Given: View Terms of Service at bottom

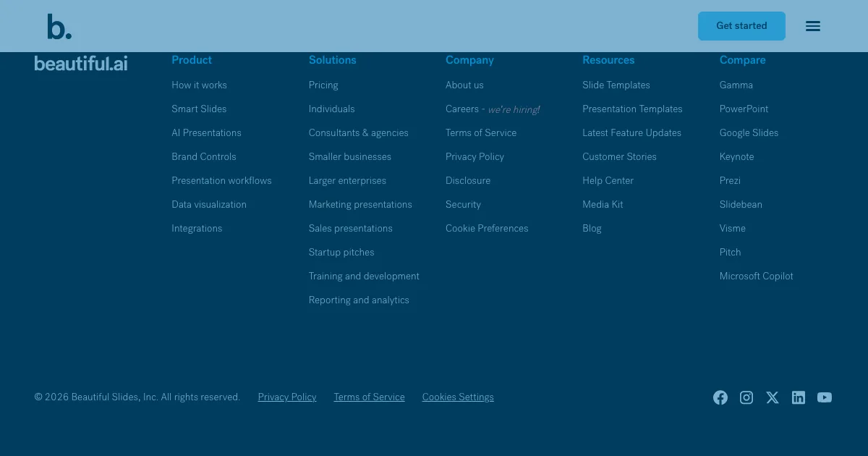Looking at the screenshot, I should (x=369, y=397).
